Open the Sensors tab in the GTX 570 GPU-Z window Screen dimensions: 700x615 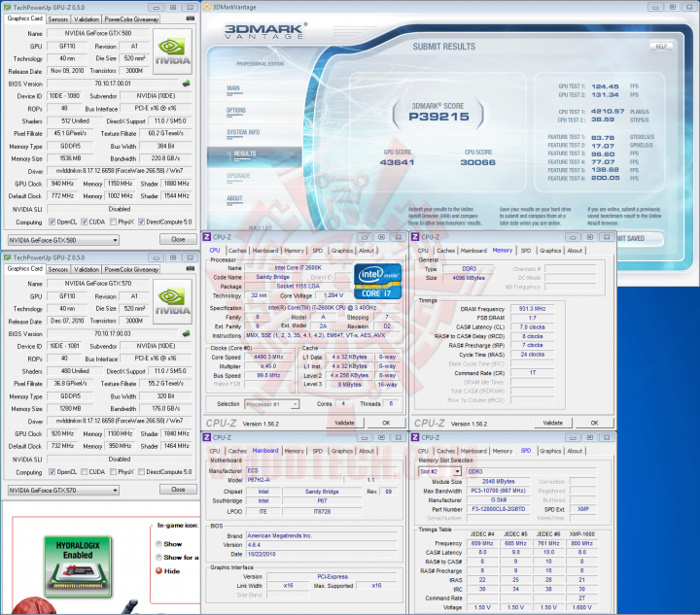pyautogui.click(x=58, y=269)
